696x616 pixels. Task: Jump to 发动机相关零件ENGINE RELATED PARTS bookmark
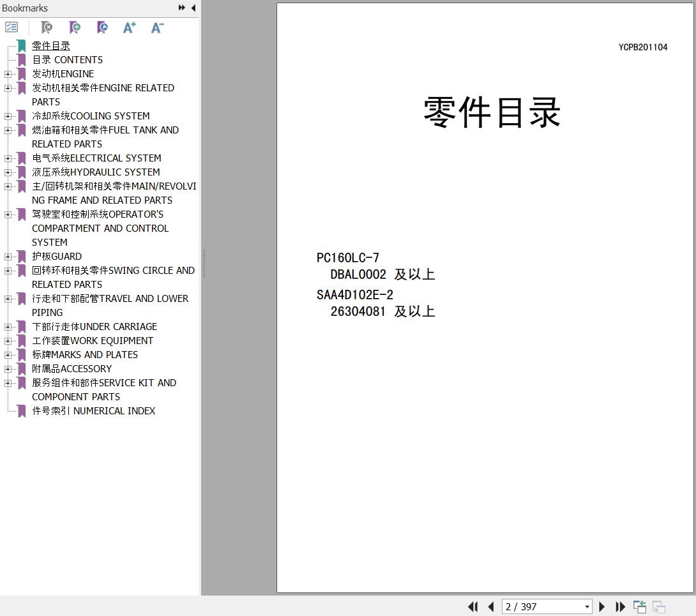point(103,95)
